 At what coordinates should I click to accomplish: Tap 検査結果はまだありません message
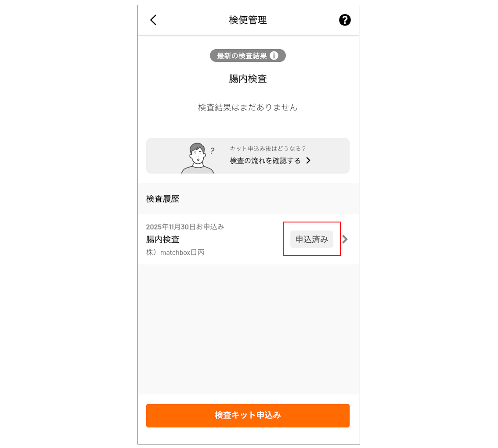[x=248, y=107]
